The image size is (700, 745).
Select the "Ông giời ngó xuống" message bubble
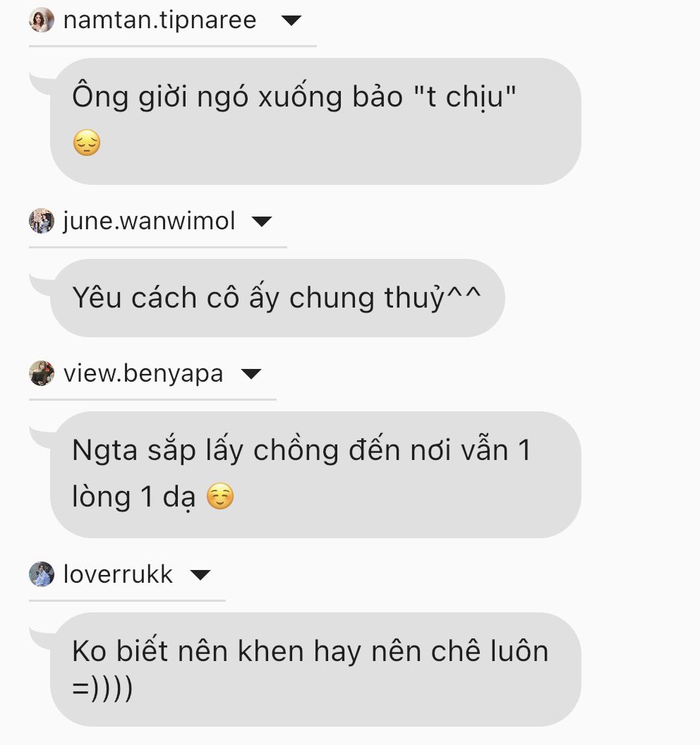tap(315, 121)
